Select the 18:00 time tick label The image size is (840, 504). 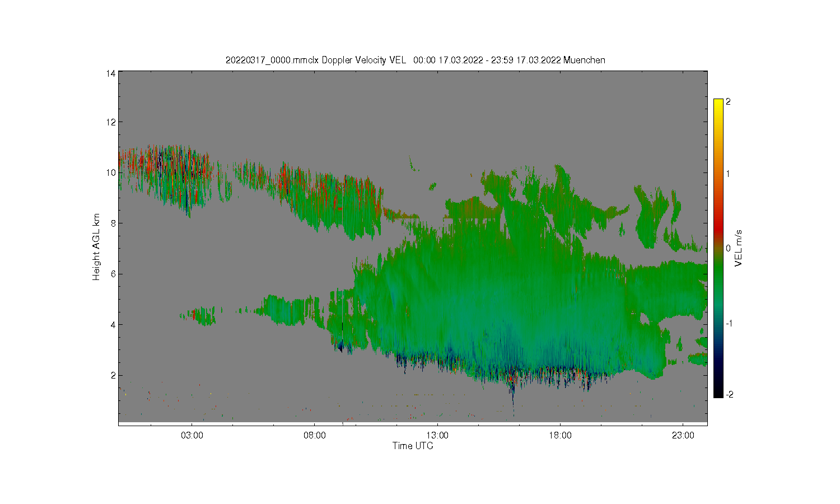560,435
